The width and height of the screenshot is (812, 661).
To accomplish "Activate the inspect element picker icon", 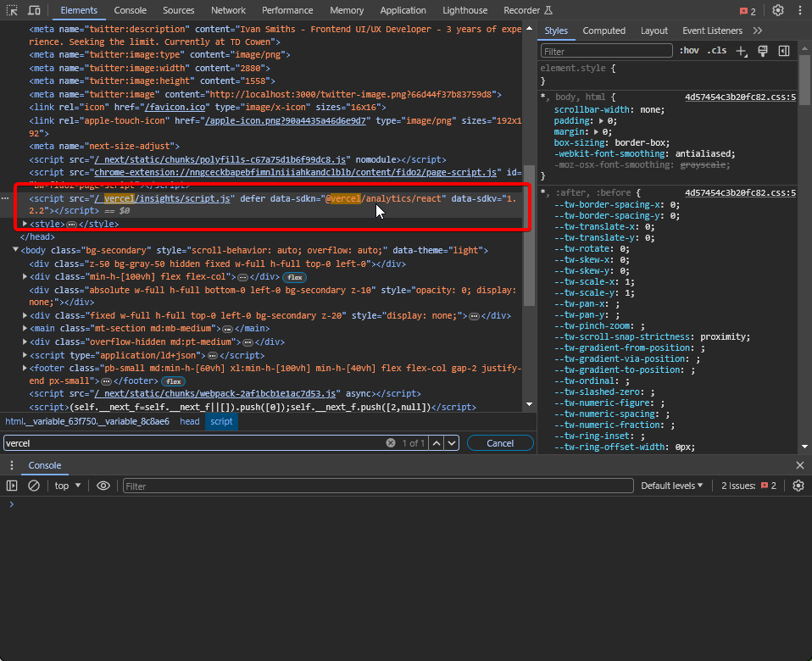I will 12,10.
